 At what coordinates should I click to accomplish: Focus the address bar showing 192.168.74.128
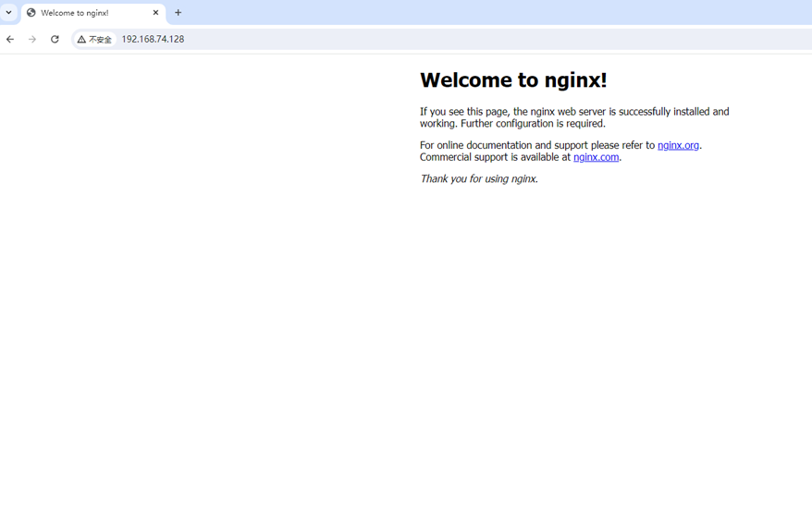pos(440,40)
